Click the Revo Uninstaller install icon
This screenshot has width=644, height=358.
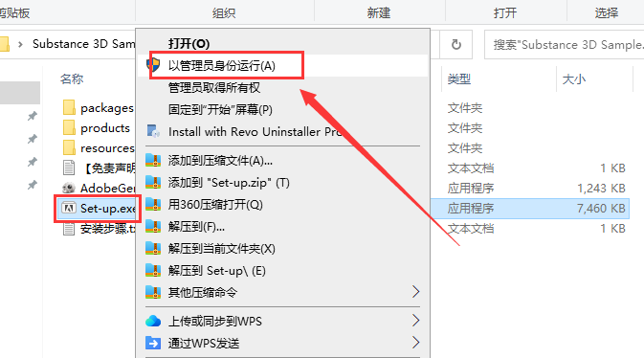[x=153, y=131]
